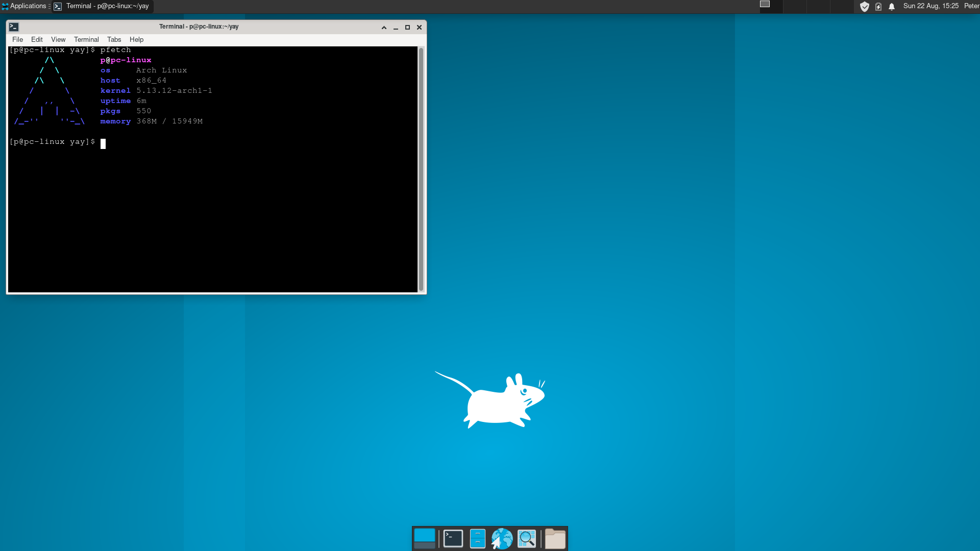
Task: Launch Terminal Emulator from the dock
Action: (453, 538)
